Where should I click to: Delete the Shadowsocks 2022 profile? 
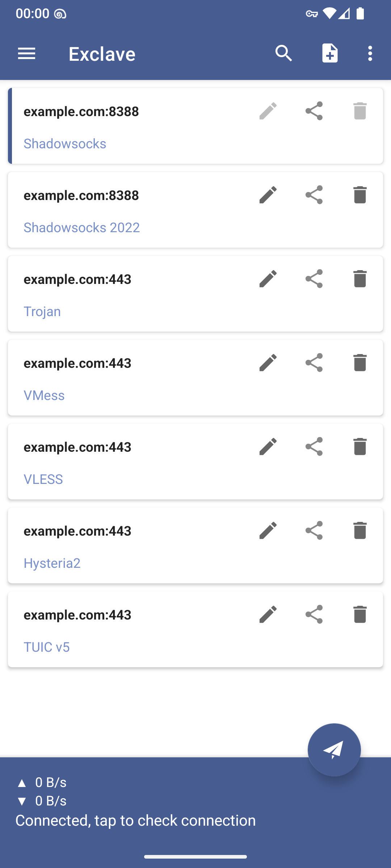click(360, 195)
